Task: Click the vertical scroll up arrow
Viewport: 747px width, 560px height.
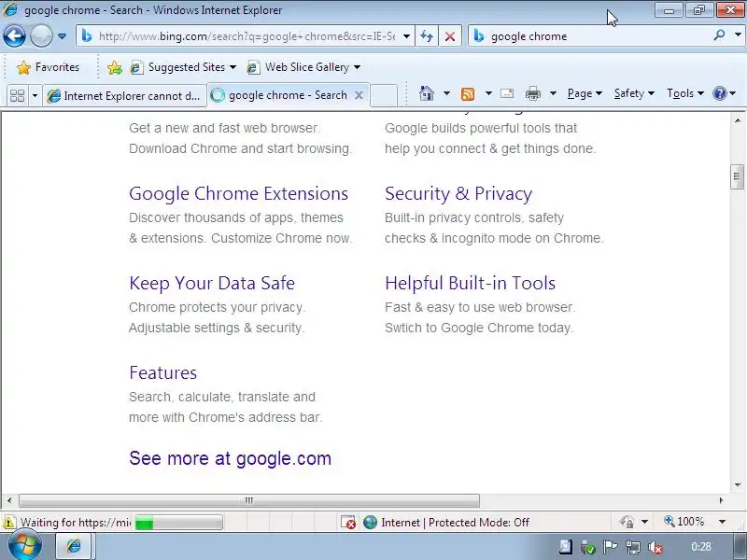Action: [737, 120]
